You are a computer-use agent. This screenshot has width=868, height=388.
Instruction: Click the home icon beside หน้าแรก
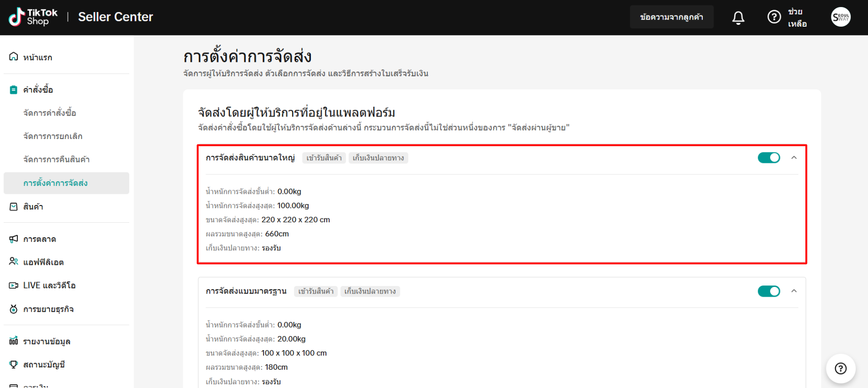pos(14,57)
